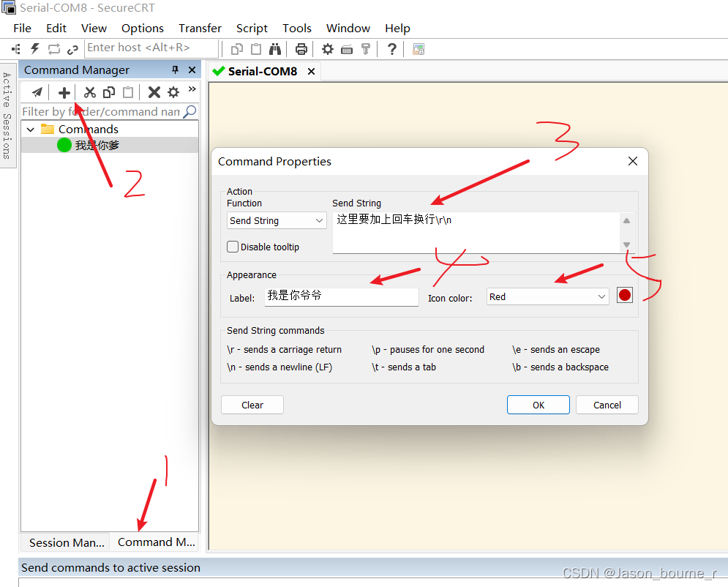Close the Serial-COM8 tab
This screenshot has width=728, height=587.
point(311,72)
